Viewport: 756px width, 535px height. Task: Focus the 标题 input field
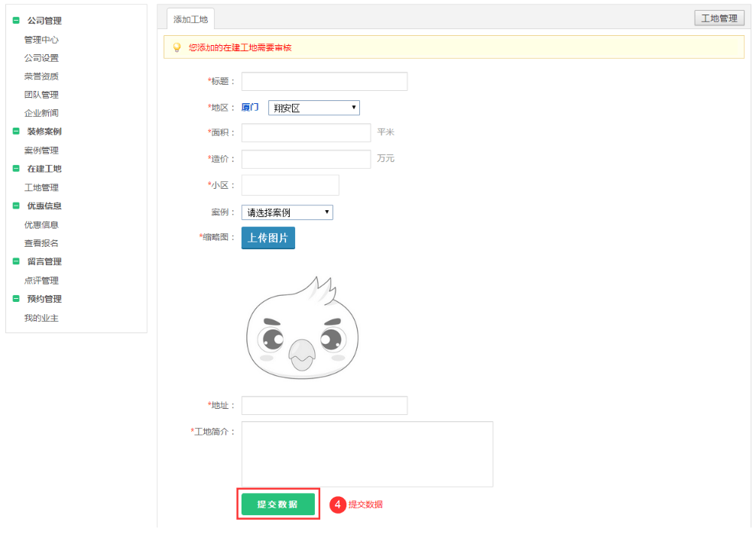point(324,81)
